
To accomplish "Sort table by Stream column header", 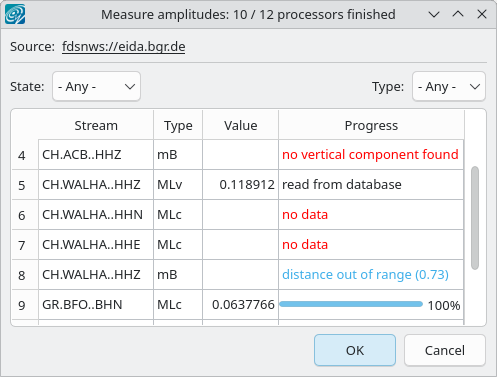I will click(x=96, y=125).
